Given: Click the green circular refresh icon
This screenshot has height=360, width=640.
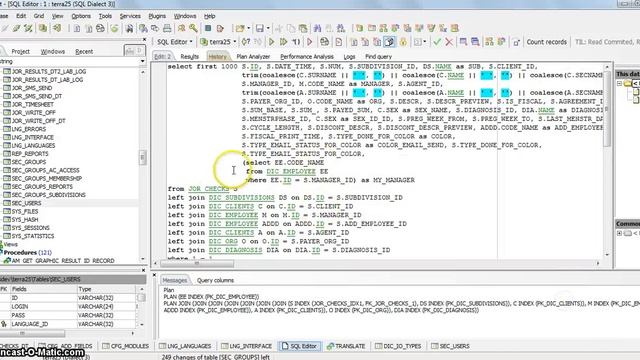Looking at the screenshot, I should tap(114, 28).
